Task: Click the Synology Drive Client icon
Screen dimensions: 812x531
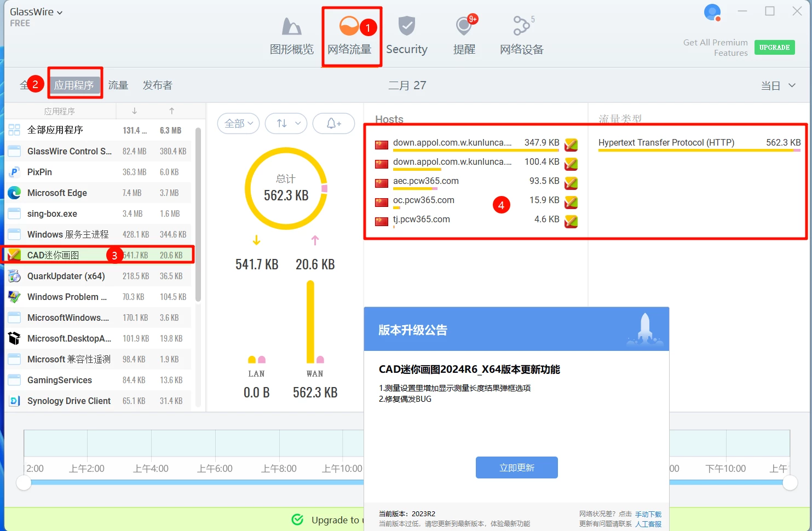Action: (14, 401)
